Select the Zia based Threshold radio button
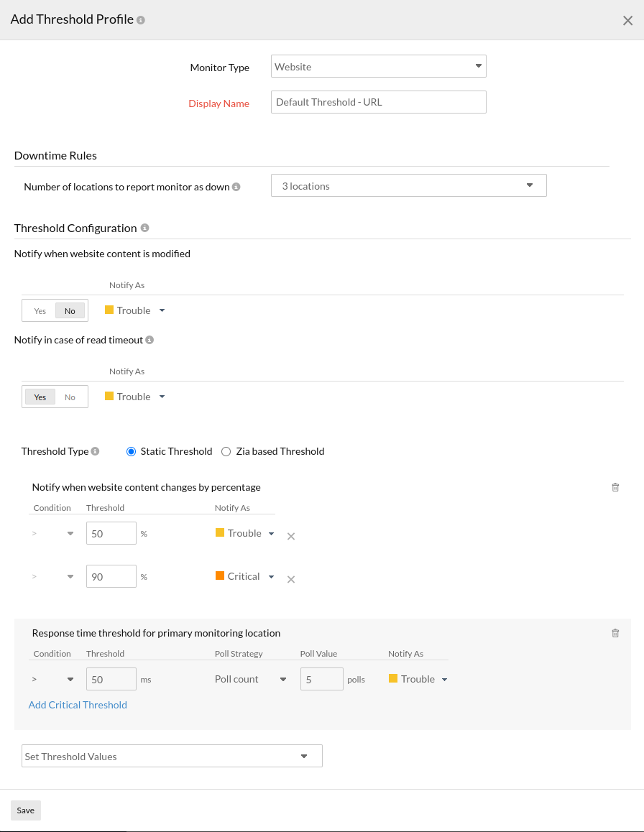644x832 pixels. click(226, 452)
